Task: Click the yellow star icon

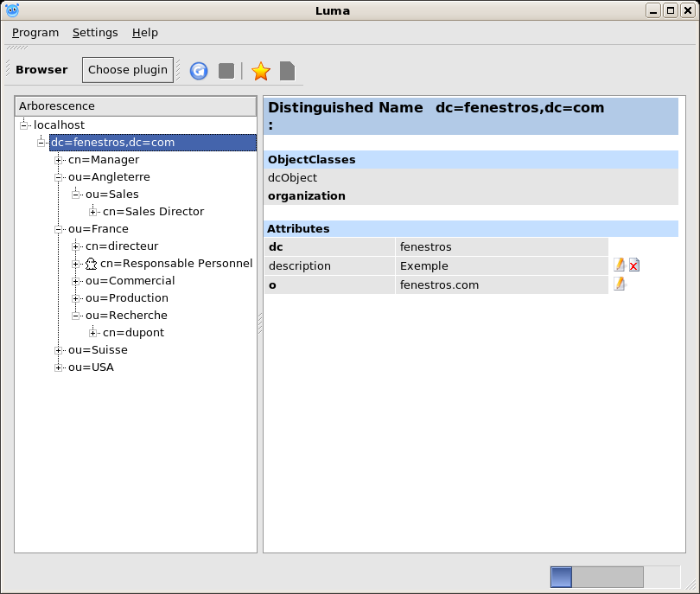Action: click(261, 71)
